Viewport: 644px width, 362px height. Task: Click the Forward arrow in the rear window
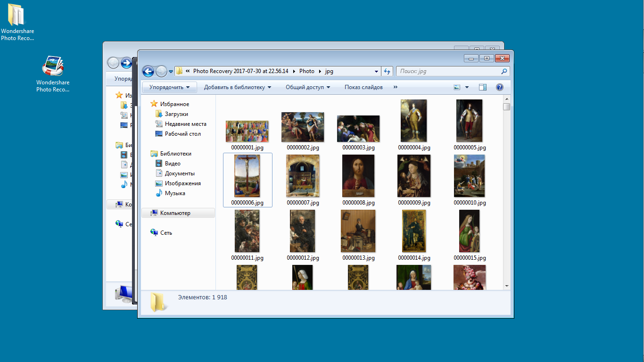[126, 63]
